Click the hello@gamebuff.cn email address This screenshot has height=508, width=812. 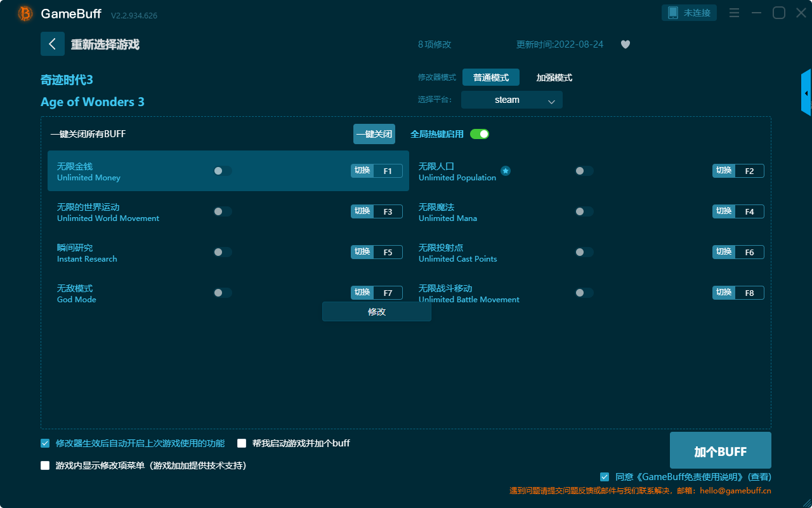coord(736,491)
